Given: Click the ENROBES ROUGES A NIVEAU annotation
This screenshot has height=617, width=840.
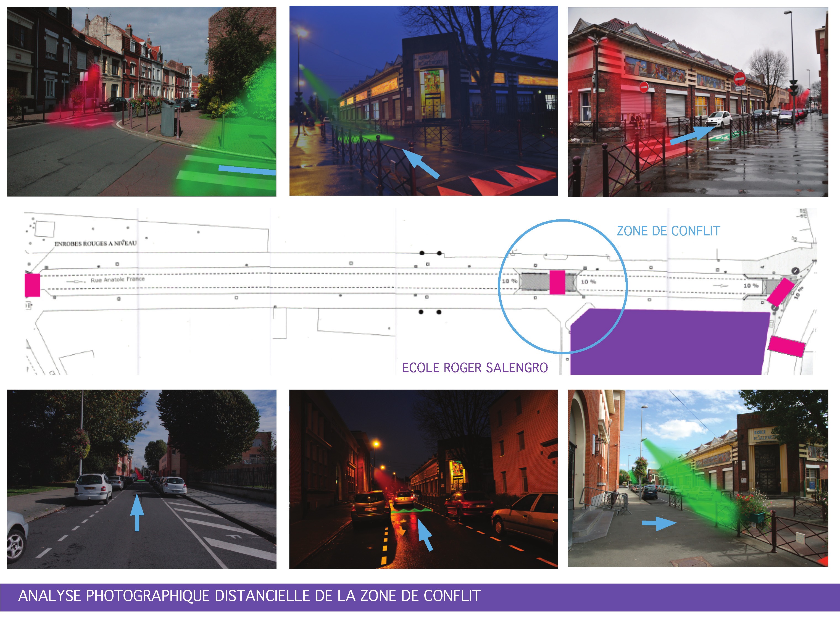Looking at the screenshot, I should point(96,243).
